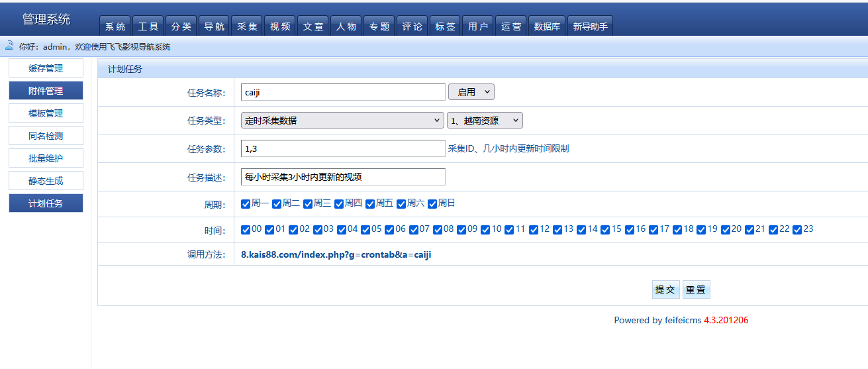Open the 启用 status dropdown

pos(471,92)
